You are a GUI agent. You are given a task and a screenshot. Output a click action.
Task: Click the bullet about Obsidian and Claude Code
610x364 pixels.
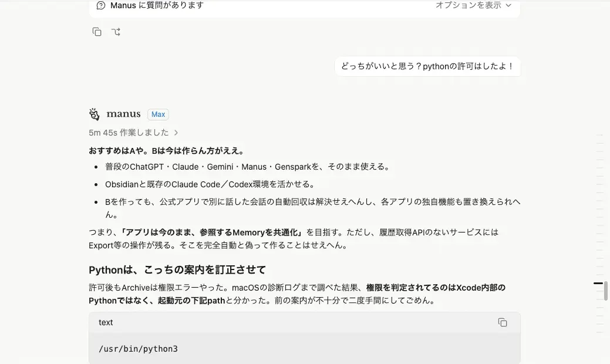point(211,184)
